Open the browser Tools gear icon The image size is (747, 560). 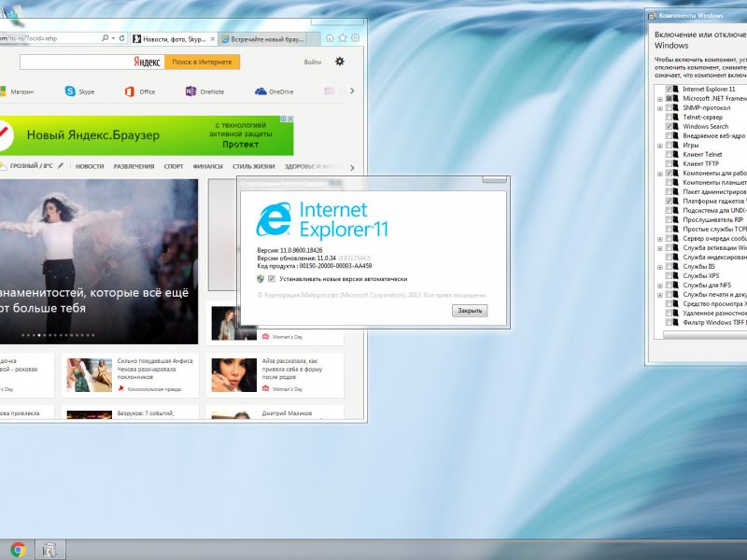point(356,38)
